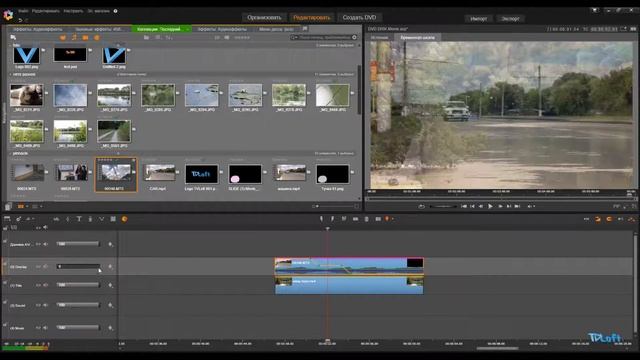Click the playhead marker on the timeline ruler
This screenshot has width=640, height=360.
327,340
